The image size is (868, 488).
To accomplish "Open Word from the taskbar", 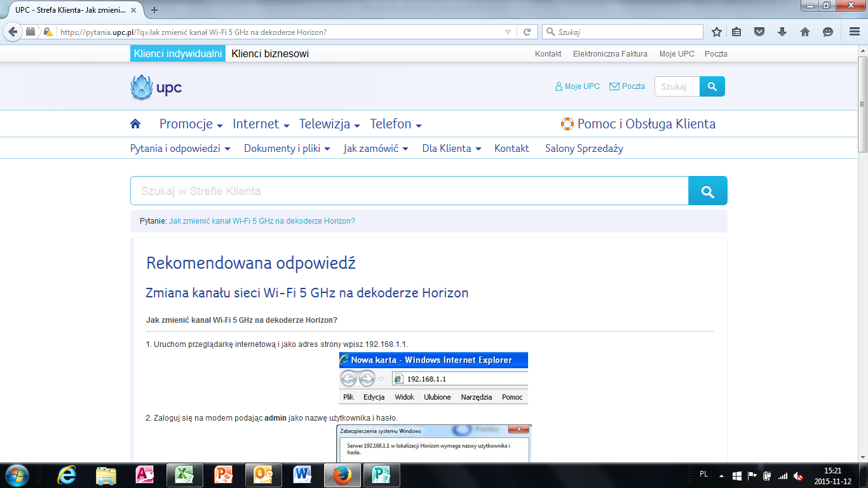I will click(x=302, y=475).
